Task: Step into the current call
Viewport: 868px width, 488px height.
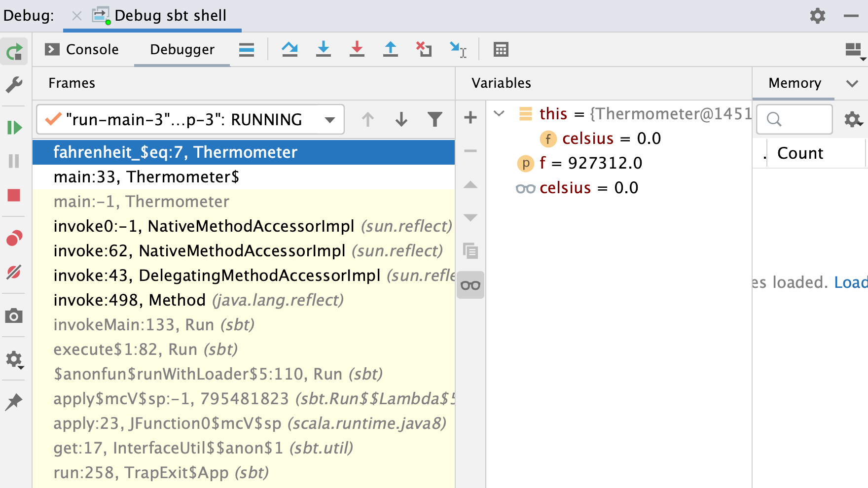Action: click(x=324, y=49)
